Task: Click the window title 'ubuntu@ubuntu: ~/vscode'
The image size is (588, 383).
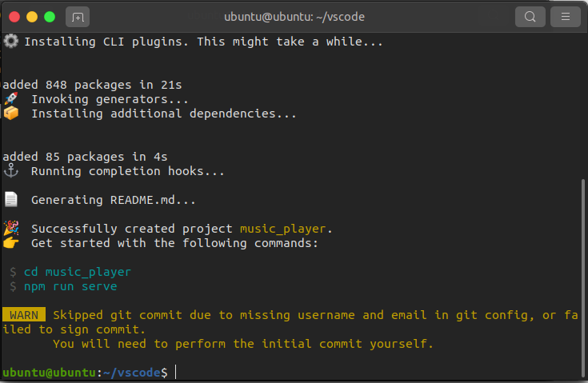Action: click(293, 16)
